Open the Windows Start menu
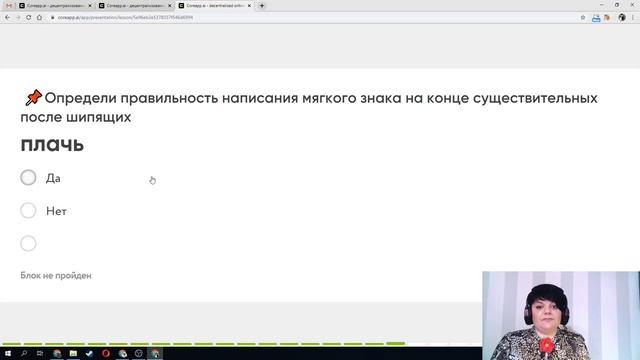 click(x=8, y=353)
